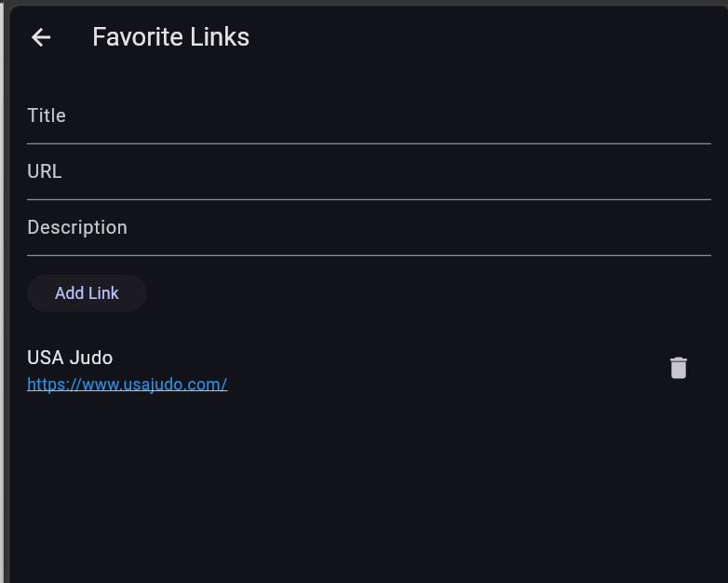Open the https://www.usajudo.com/ hyperlink
728x583 pixels.
point(128,385)
